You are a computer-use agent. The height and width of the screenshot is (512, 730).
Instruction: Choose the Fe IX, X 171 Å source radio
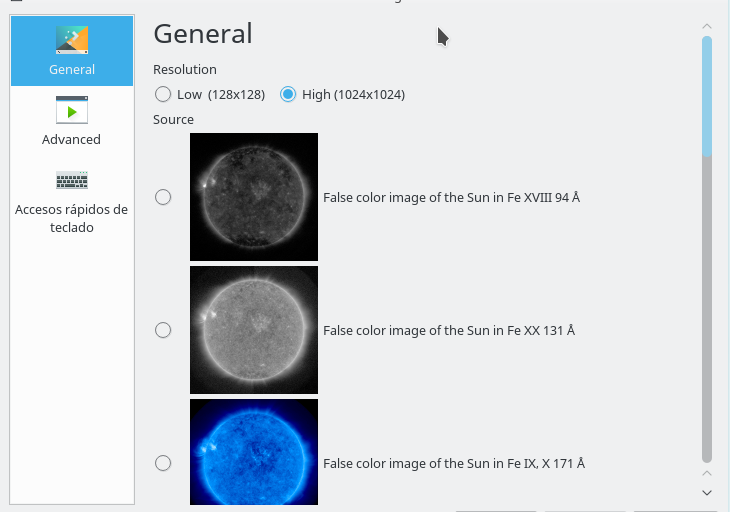coord(163,463)
